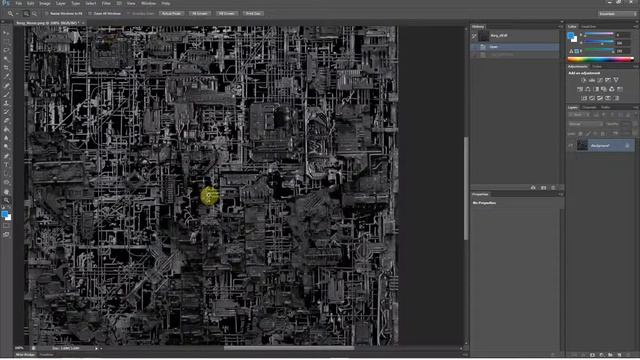Viewport: 640px width, 360px height.
Task: Switch to the Channels tab
Action: 589,107
